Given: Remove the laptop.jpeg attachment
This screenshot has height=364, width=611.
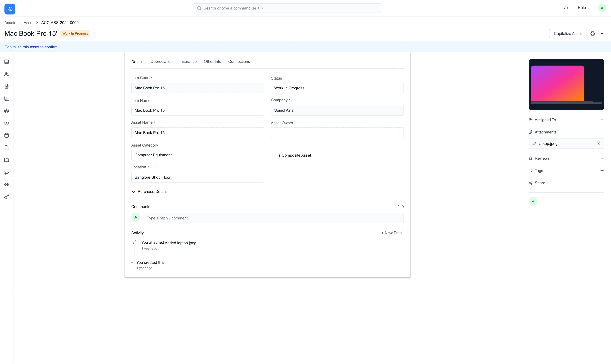Looking at the screenshot, I should (x=598, y=143).
